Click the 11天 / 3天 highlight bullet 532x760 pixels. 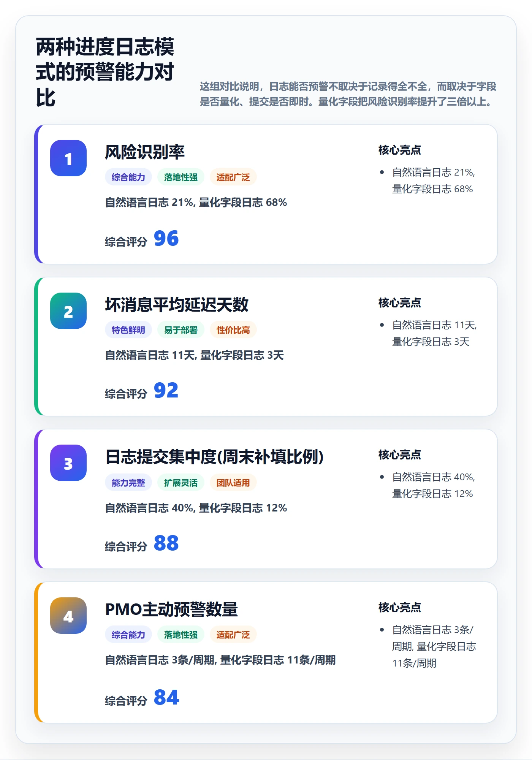(x=434, y=334)
